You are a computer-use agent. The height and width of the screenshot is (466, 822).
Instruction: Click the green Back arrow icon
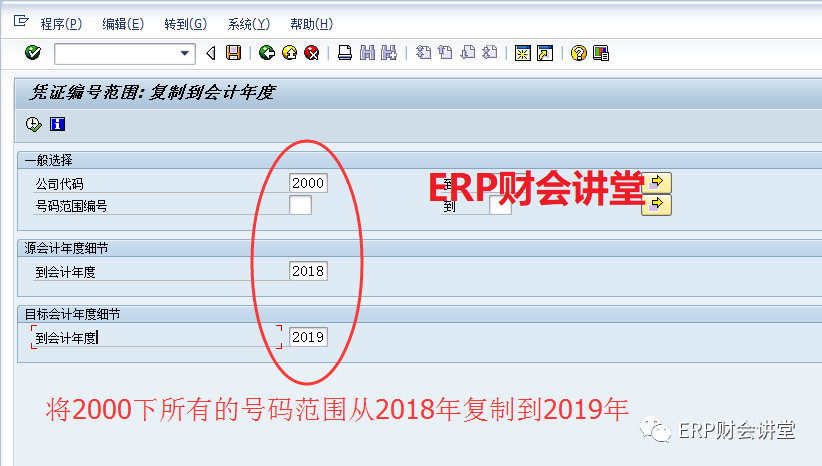tap(267, 53)
